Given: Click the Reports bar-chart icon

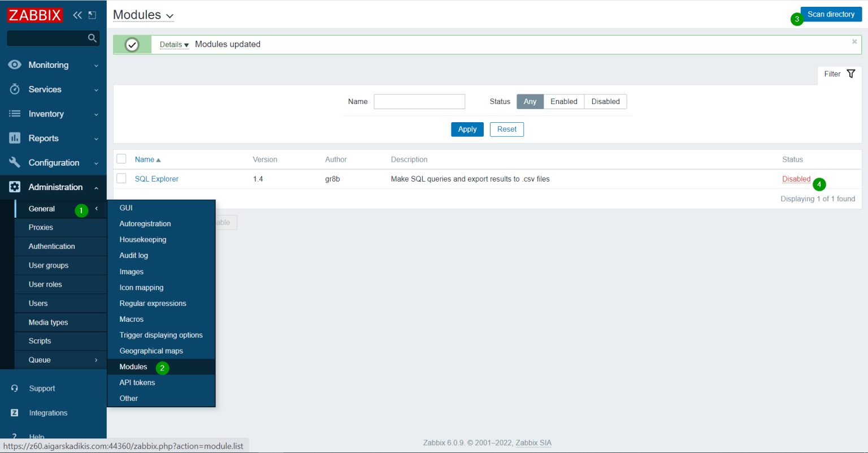Looking at the screenshot, I should tap(14, 138).
